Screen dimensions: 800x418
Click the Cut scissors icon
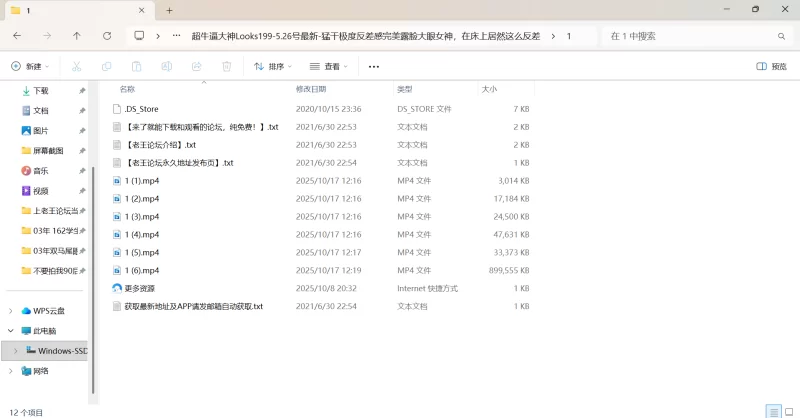click(76, 66)
